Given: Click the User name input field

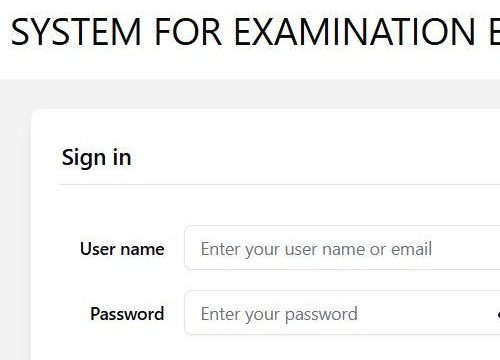Looking at the screenshot, I should pyautogui.click(x=342, y=248).
